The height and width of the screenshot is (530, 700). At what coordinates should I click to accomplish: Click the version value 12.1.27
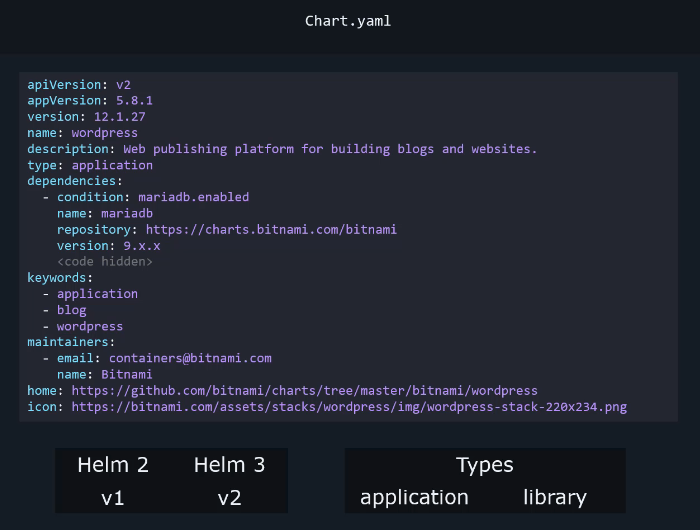120,117
